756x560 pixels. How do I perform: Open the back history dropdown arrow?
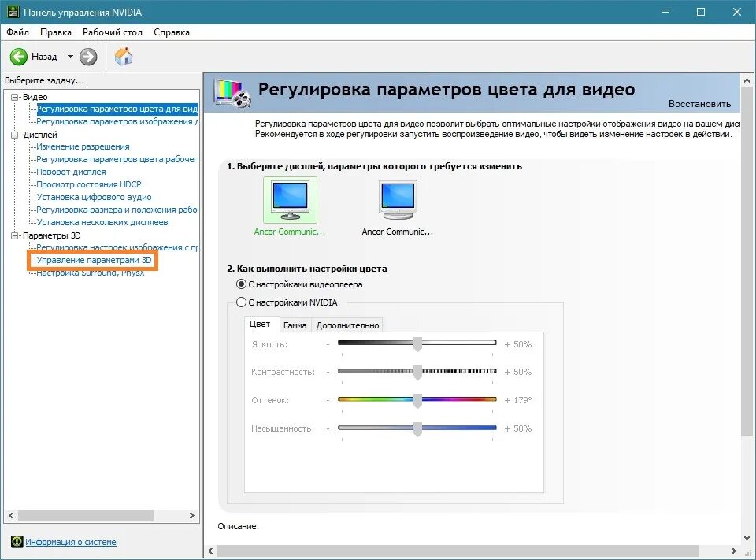pyautogui.click(x=70, y=57)
